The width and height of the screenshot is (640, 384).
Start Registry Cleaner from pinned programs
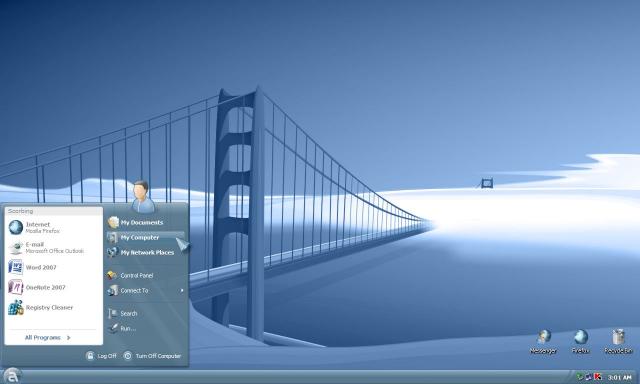tap(53, 307)
